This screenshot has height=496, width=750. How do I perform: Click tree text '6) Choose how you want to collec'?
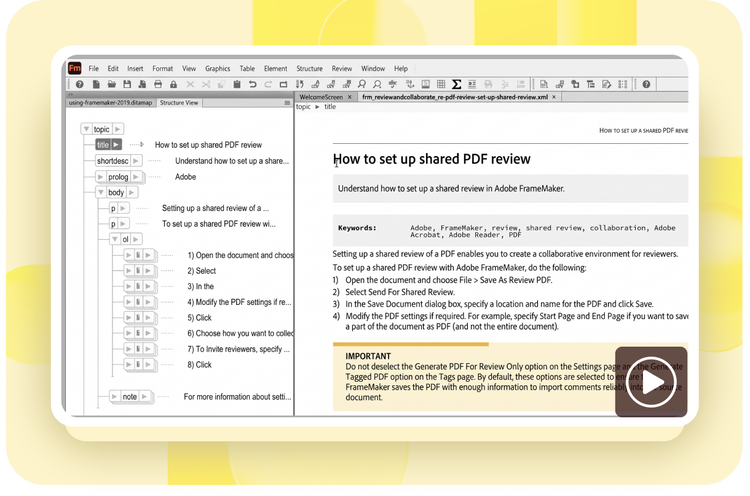click(x=240, y=333)
